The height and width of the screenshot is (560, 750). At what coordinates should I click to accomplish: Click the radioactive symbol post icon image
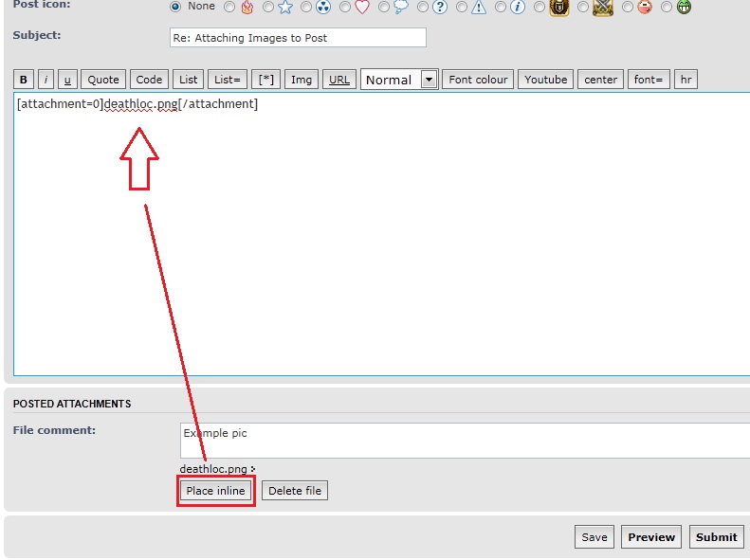pos(324,7)
